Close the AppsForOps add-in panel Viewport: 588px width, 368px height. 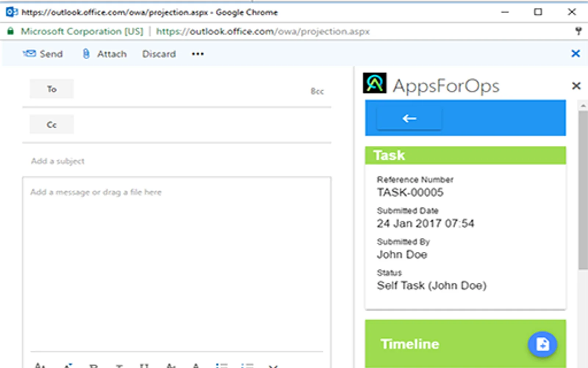[x=576, y=86]
